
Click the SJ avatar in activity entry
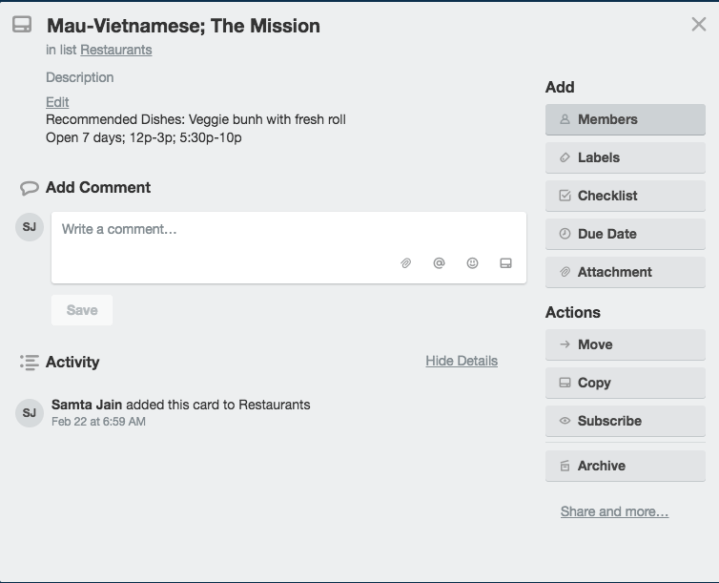click(29, 412)
